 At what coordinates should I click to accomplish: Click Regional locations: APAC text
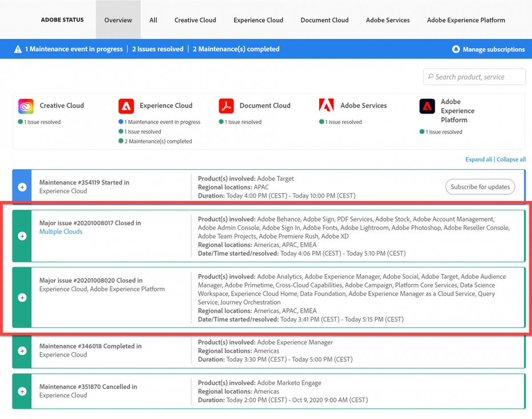[233, 187]
